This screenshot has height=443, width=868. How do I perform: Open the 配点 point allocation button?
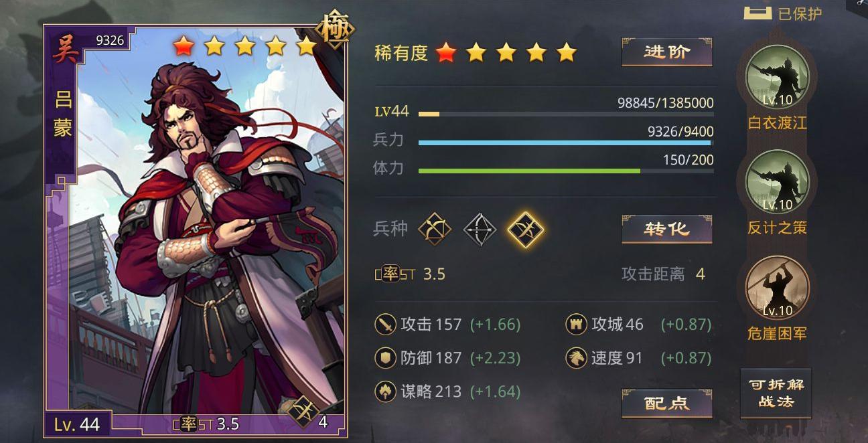click(x=666, y=404)
